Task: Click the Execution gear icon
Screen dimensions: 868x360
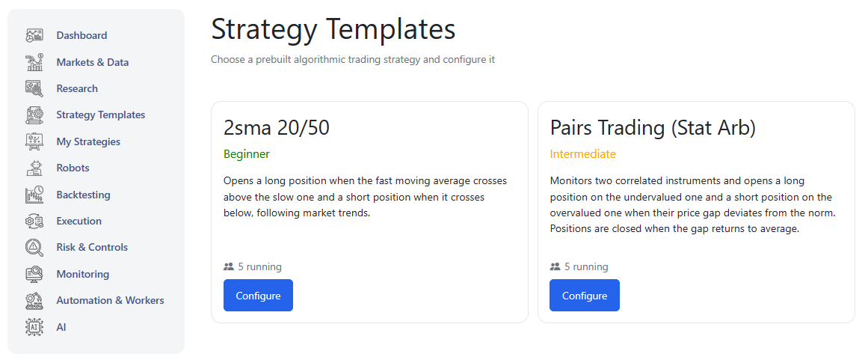Action: point(34,221)
